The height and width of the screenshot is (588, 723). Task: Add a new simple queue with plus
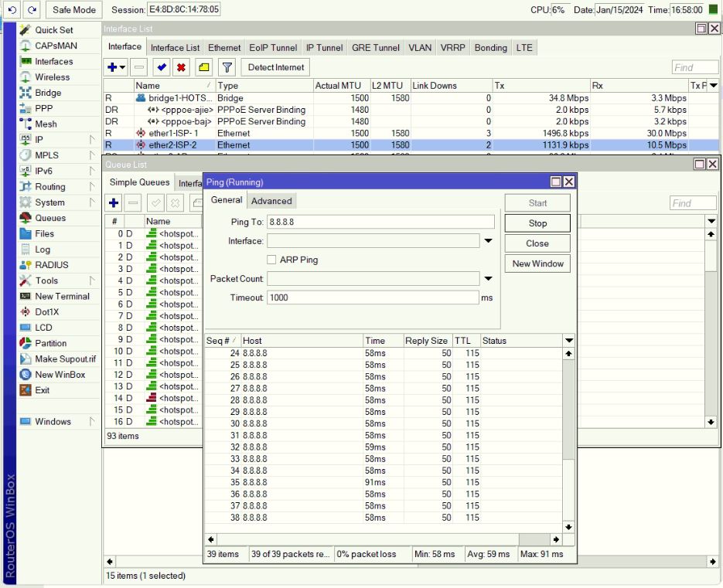(x=114, y=202)
